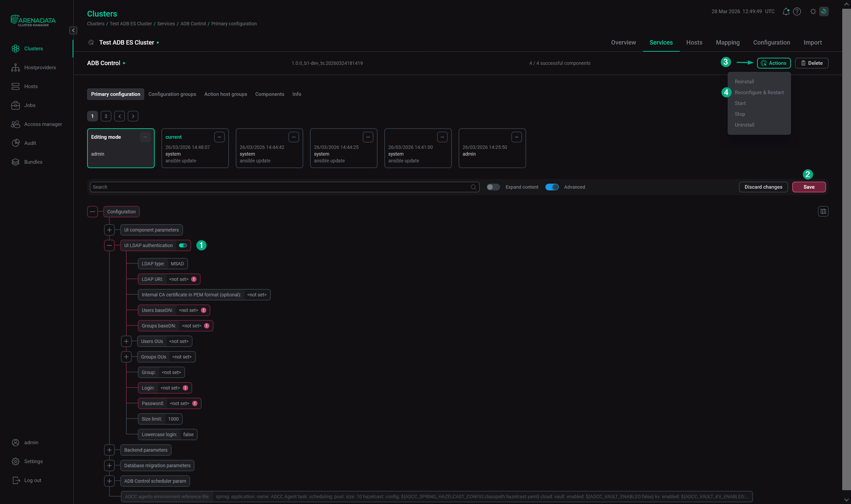Toggle the Expand content switch
This screenshot has height=504, width=851.
[x=493, y=187]
